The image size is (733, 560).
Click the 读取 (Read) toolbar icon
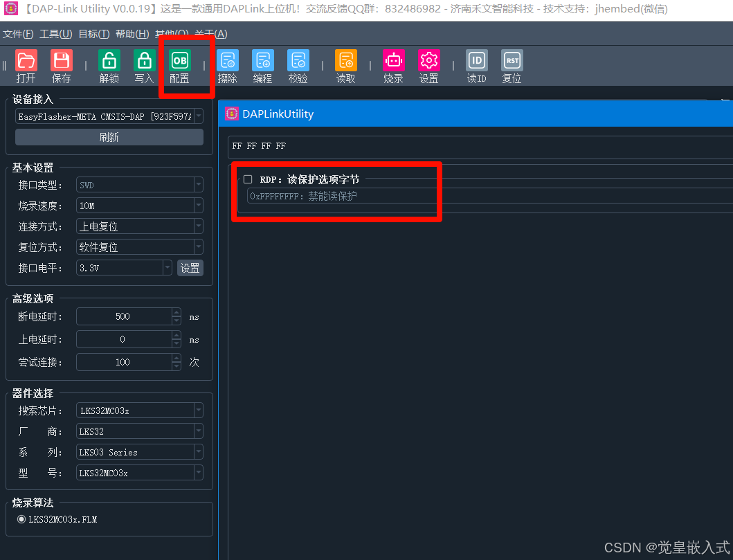tap(346, 61)
